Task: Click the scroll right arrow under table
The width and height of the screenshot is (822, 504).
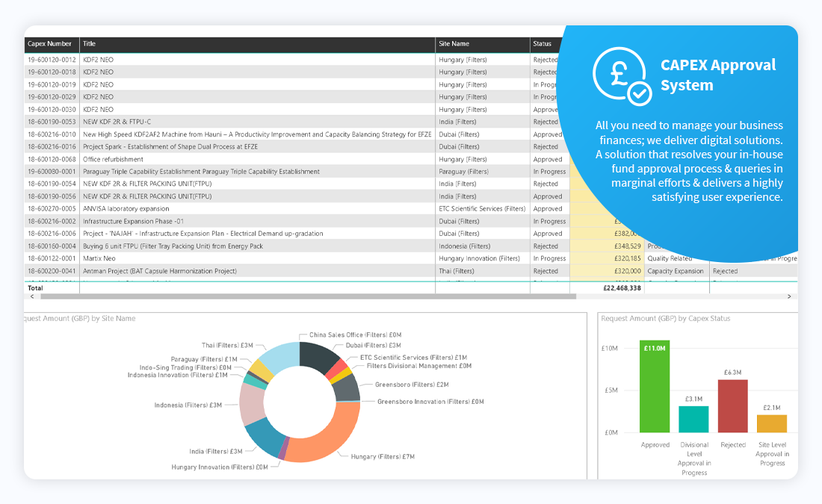Action: (789, 296)
